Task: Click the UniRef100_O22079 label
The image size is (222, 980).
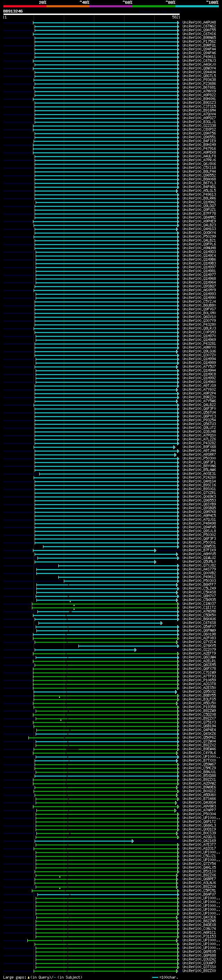Action: 199,649
